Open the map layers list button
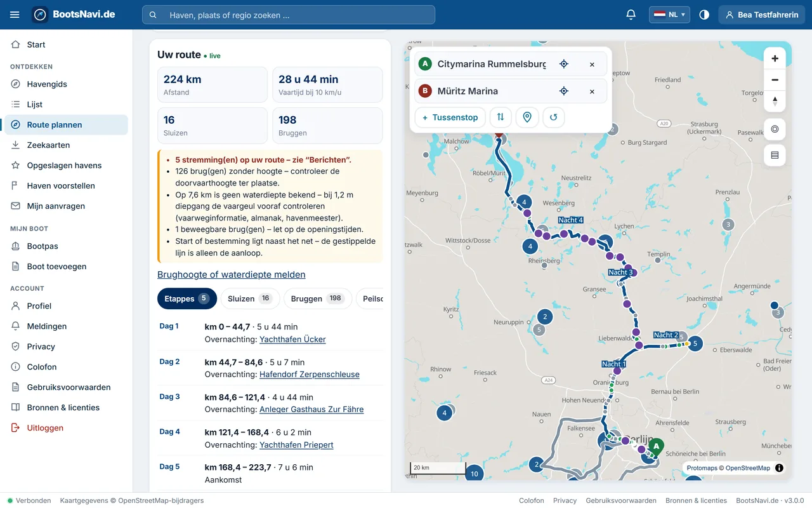The image size is (812, 508). (775, 156)
